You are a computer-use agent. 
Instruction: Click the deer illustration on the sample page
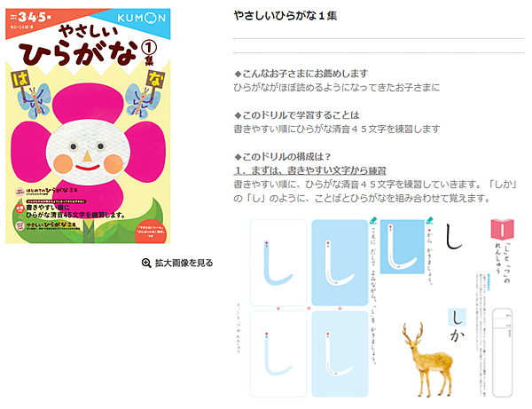pyautogui.click(x=427, y=359)
